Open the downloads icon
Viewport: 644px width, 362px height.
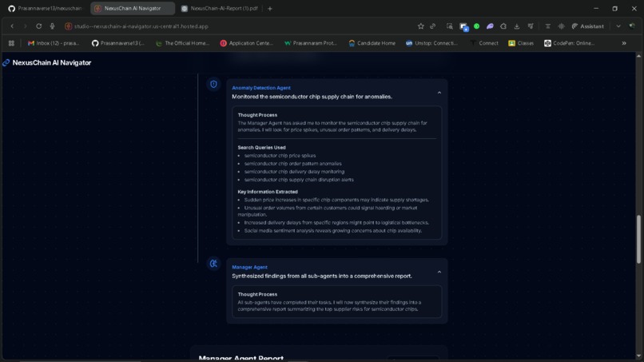pyautogui.click(x=517, y=26)
